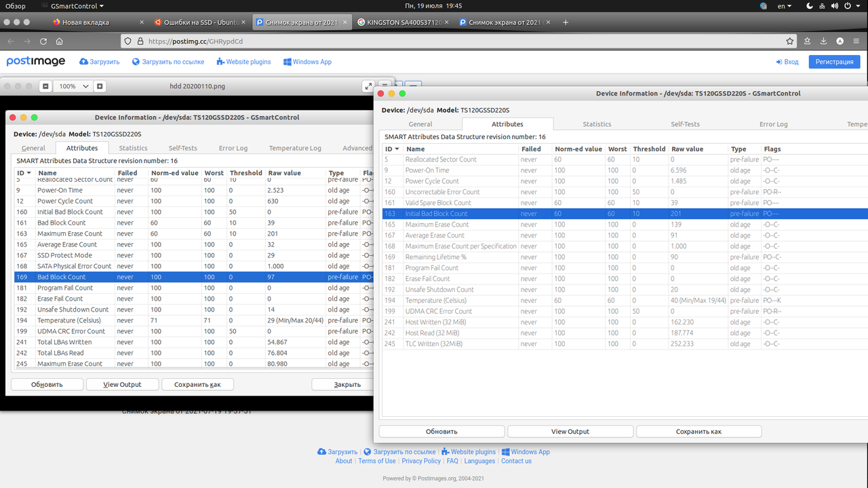Screen dimensions: 868x488
Task: Click the browser back arrow
Action: (x=11, y=41)
